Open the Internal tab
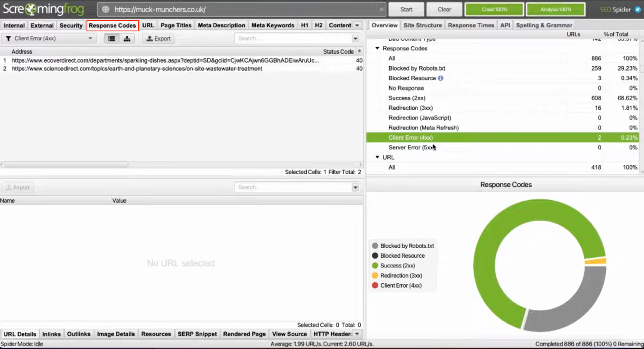 coord(14,26)
